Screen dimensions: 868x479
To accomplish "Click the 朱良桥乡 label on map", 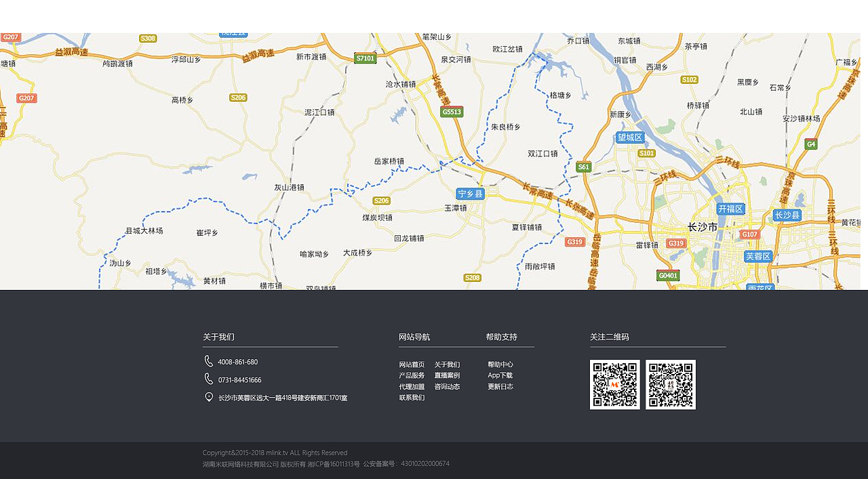I will [x=506, y=127].
